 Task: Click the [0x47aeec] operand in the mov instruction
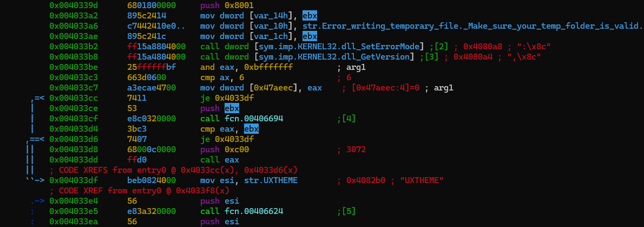[274, 88]
